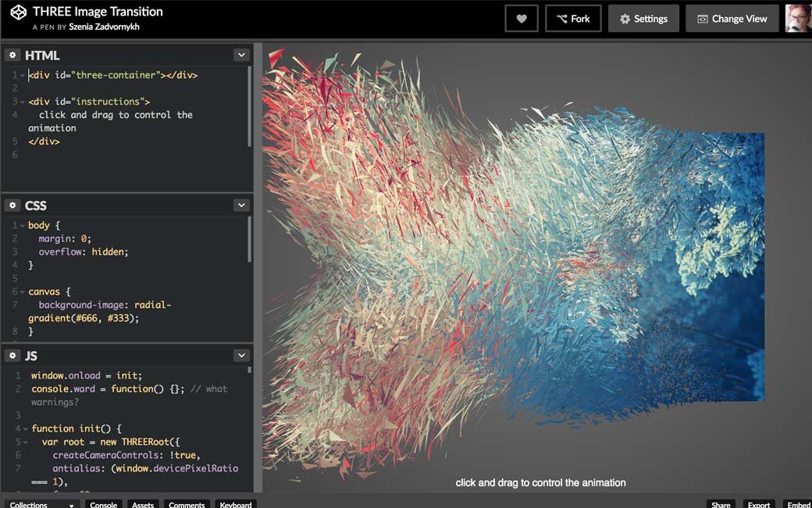Open the CSS panel gear settings
The height and width of the screenshot is (508, 812).
point(12,206)
